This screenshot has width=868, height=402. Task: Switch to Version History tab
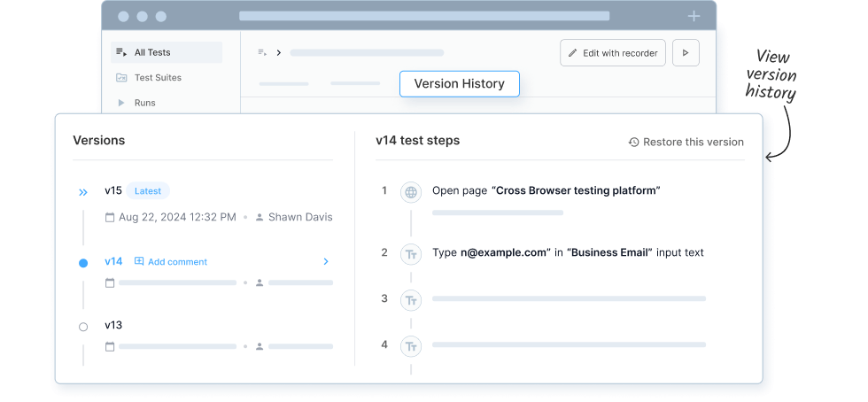(460, 83)
